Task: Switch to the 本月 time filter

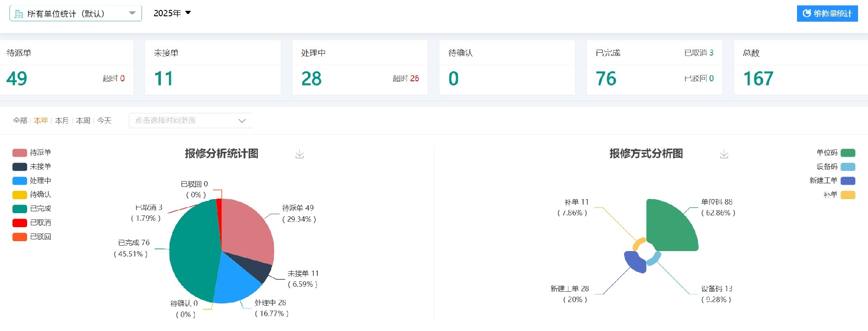Action: (61, 121)
